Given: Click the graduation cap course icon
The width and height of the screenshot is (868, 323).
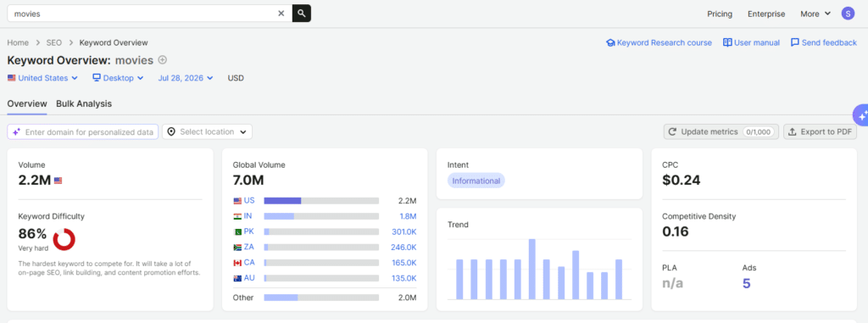Looking at the screenshot, I should pyautogui.click(x=610, y=42).
